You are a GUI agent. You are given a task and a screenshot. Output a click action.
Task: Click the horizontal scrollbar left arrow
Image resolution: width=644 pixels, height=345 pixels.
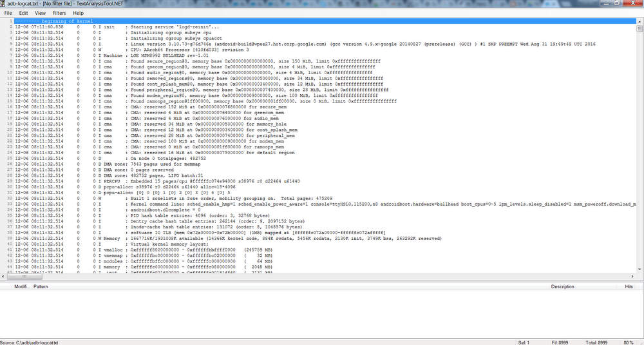[x=3, y=277]
